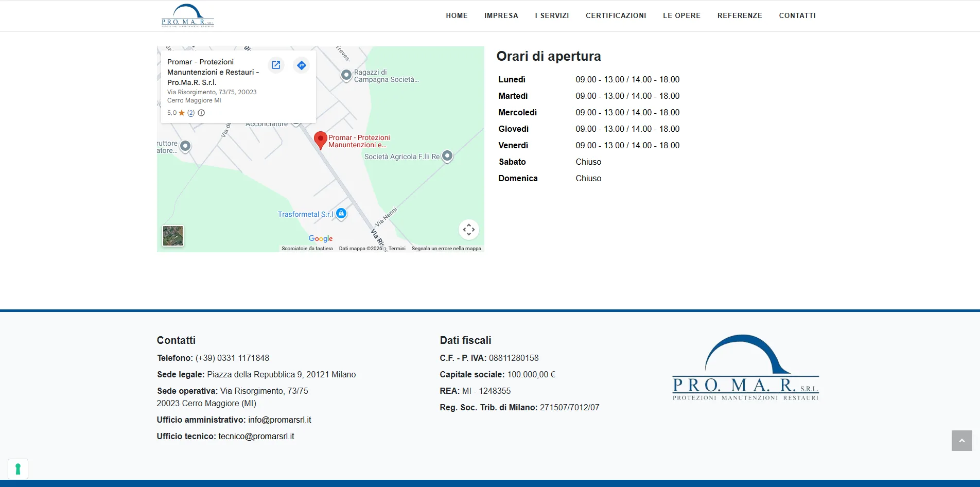Open Scorciatoie da tastiera on the map
Image resolution: width=980 pixels, height=487 pixels.
click(x=307, y=249)
